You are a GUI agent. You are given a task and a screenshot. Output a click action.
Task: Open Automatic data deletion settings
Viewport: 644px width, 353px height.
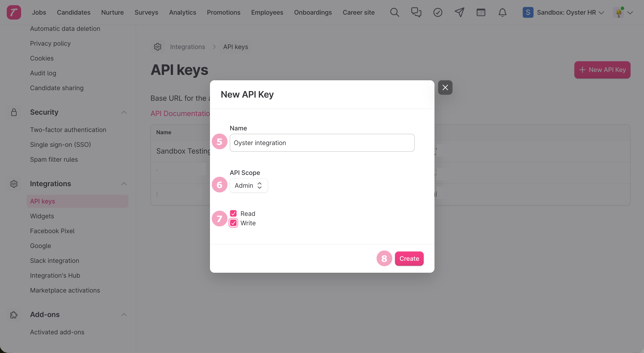65,29
